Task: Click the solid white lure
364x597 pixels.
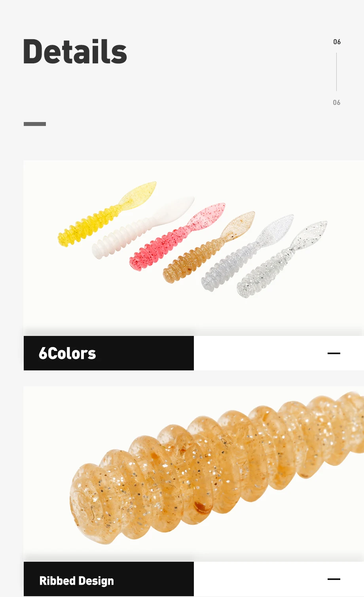Action: [142, 227]
